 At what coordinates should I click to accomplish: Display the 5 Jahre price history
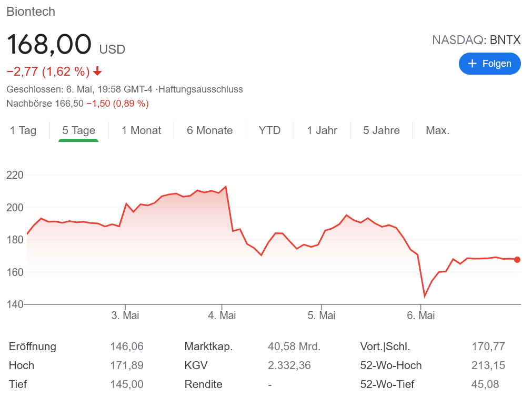point(381,130)
